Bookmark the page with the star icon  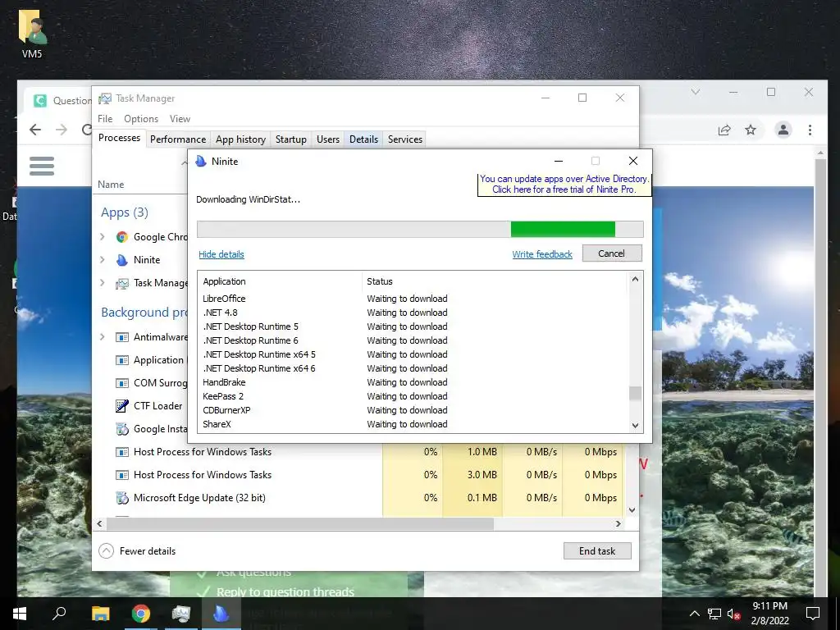click(x=751, y=130)
